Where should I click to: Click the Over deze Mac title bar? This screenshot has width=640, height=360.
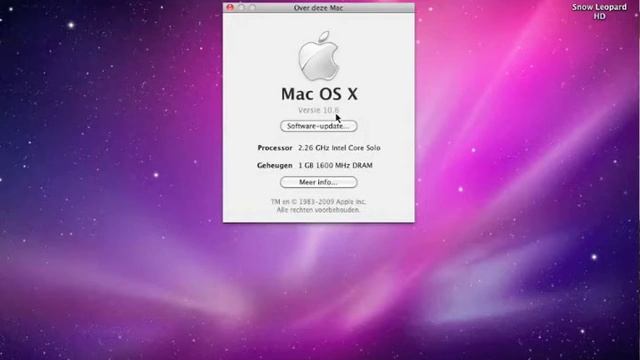click(319, 7)
